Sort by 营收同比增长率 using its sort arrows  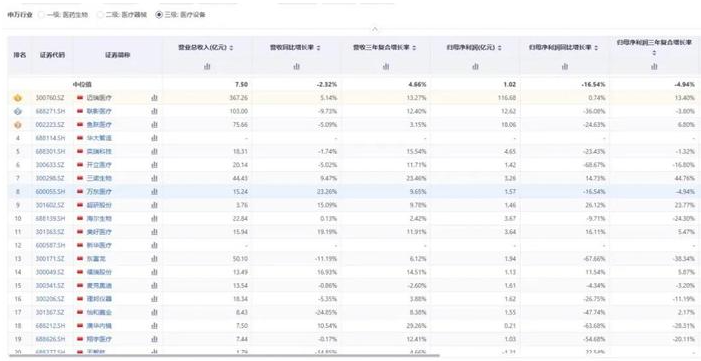318,48
